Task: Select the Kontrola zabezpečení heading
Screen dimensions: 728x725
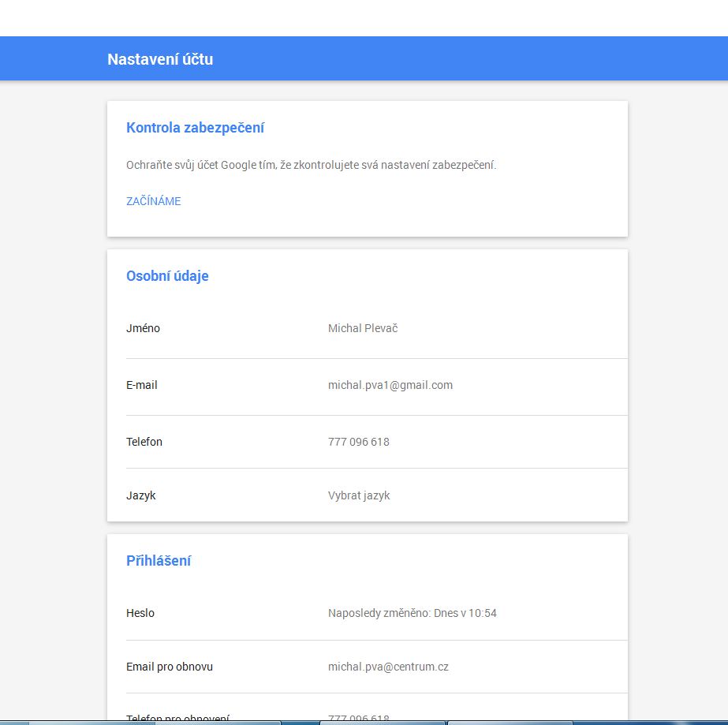Action: [195, 128]
